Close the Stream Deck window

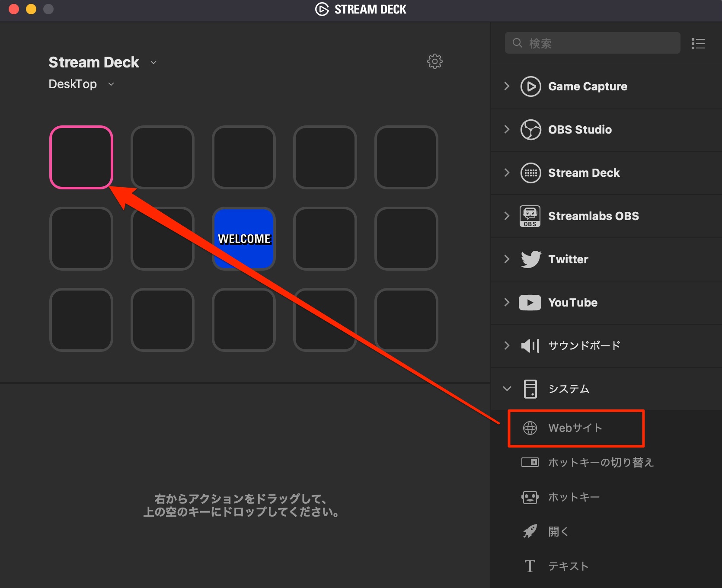click(x=14, y=9)
